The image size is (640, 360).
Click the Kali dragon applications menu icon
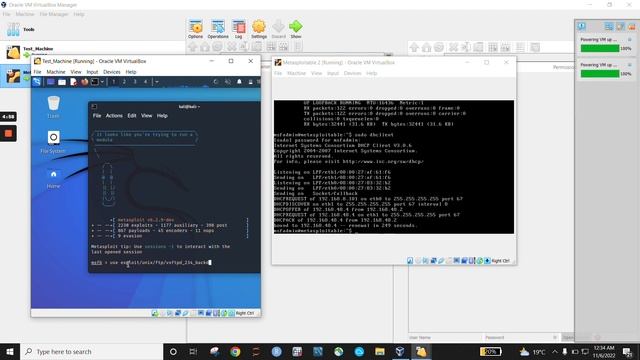37,82
